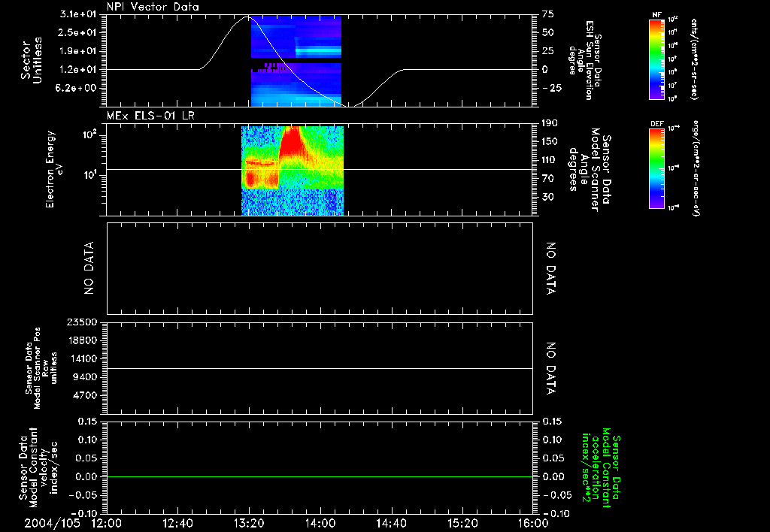Image resolution: width=770 pixels, height=532 pixels.
Task: Click the "NO DATA" label left of the empty panel
Action: (89, 268)
